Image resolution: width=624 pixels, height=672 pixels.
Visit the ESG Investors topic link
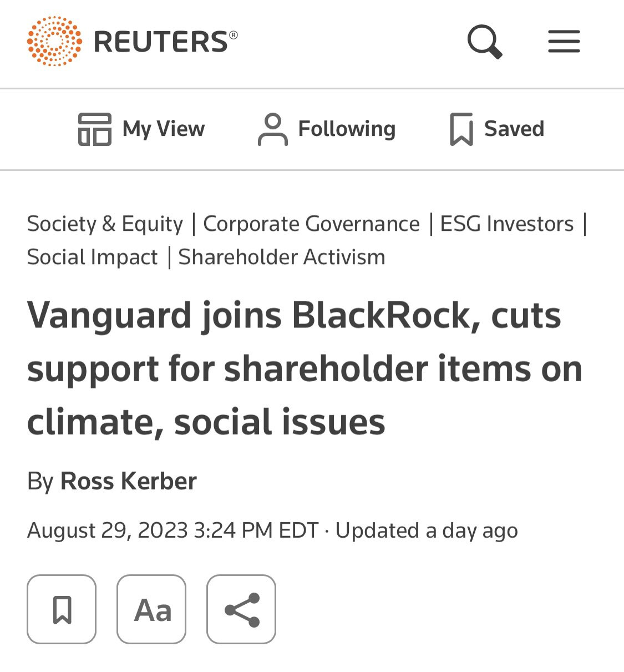click(x=506, y=224)
